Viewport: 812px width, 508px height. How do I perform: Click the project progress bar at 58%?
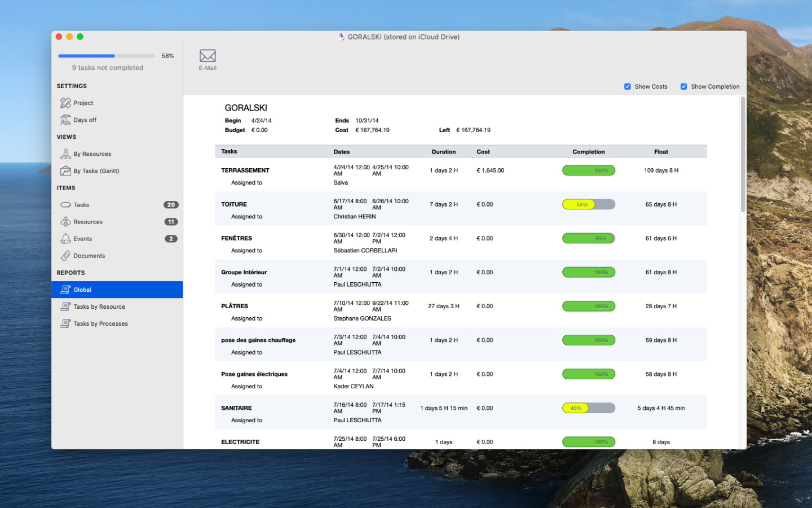click(106, 56)
